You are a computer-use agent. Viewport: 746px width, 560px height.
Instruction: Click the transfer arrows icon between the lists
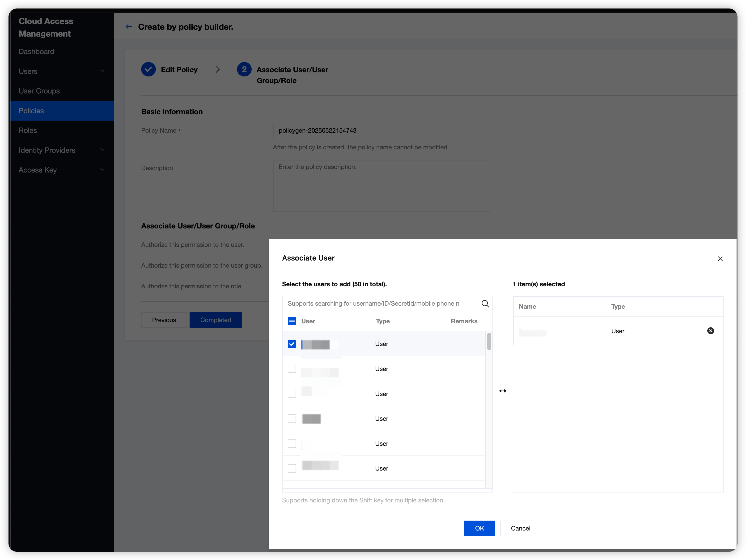(x=503, y=391)
